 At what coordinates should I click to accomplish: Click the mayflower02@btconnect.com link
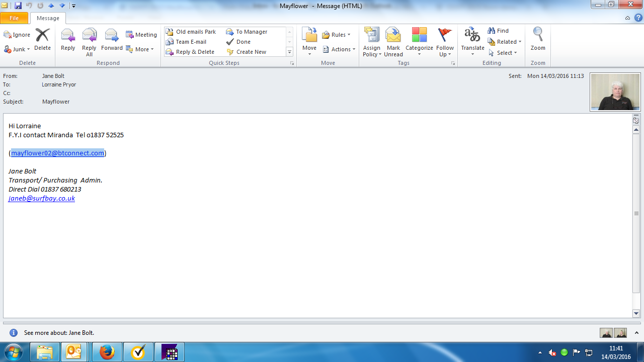click(x=57, y=153)
